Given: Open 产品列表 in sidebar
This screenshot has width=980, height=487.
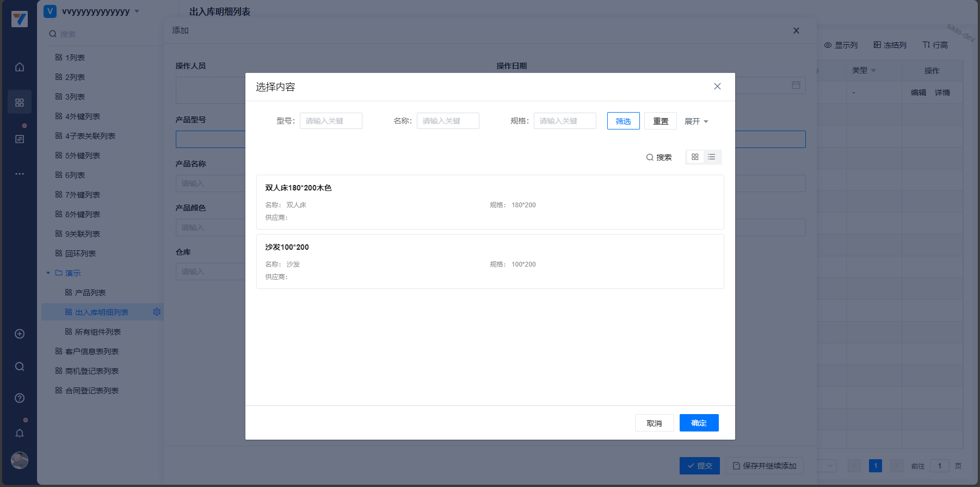Looking at the screenshot, I should coord(90,293).
